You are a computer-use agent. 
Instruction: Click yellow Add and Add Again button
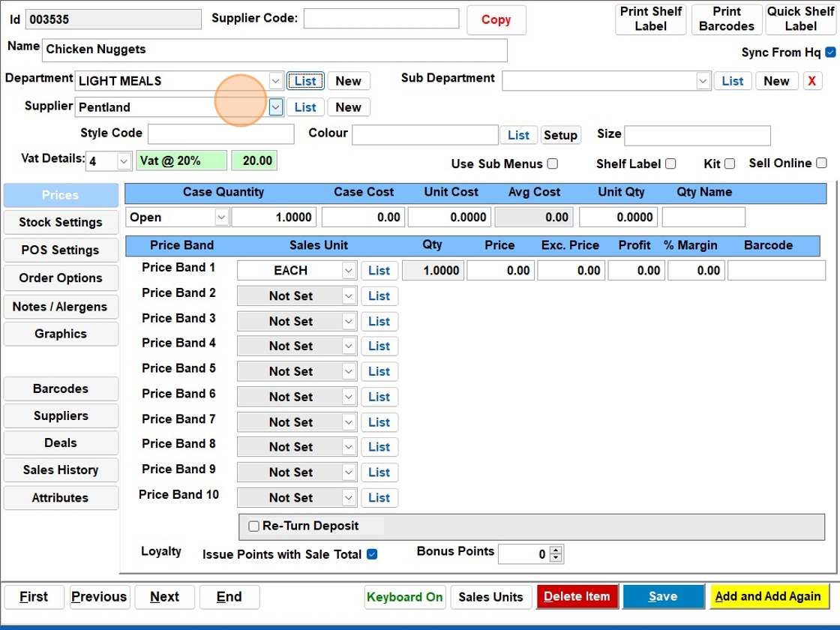[x=768, y=597]
